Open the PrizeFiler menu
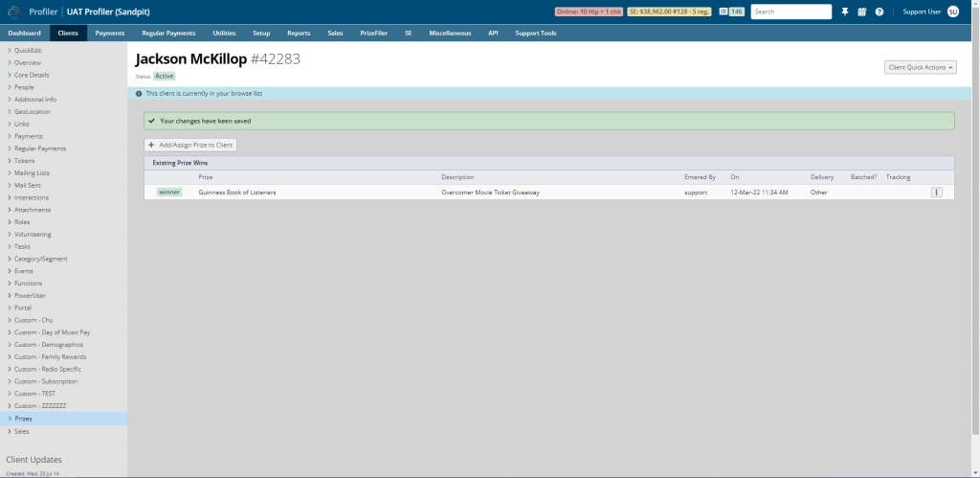 point(374,34)
